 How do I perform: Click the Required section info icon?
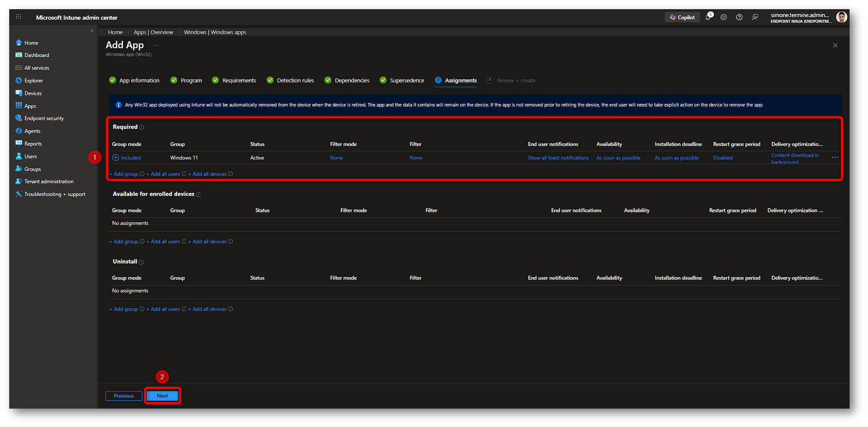(142, 127)
